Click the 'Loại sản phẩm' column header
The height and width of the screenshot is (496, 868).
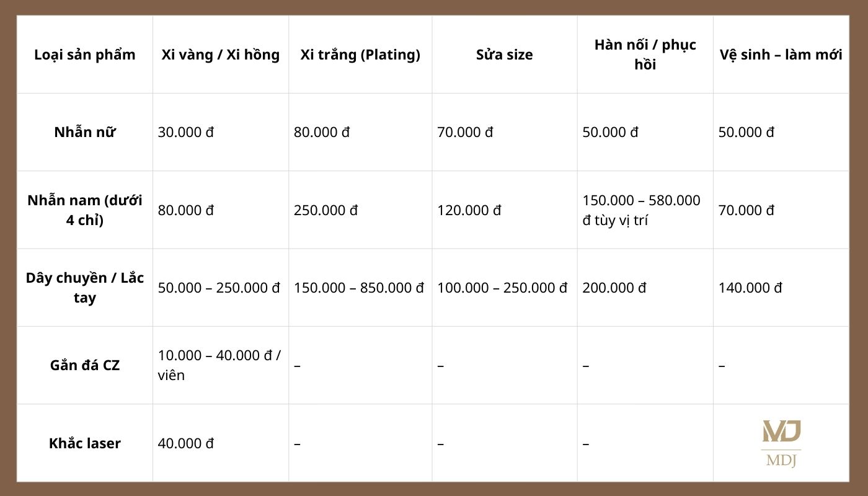click(x=84, y=55)
